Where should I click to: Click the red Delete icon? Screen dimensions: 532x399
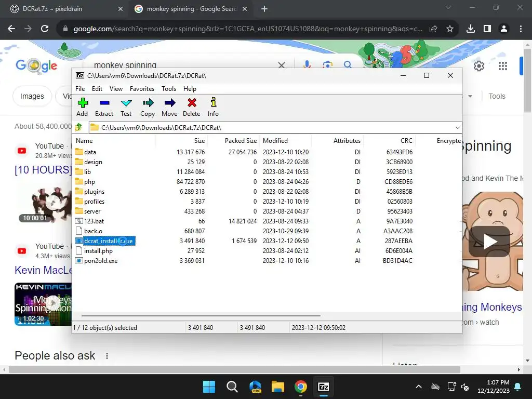pos(192,107)
